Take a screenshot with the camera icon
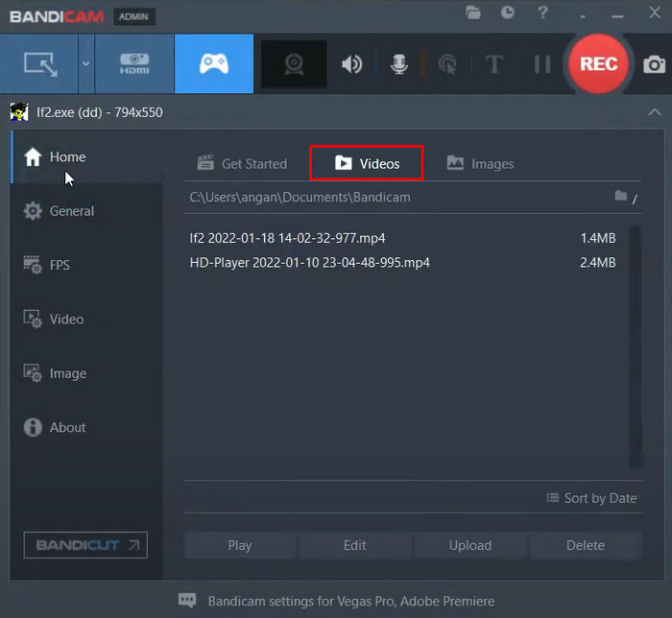The image size is (672, 618). (654, 64)
